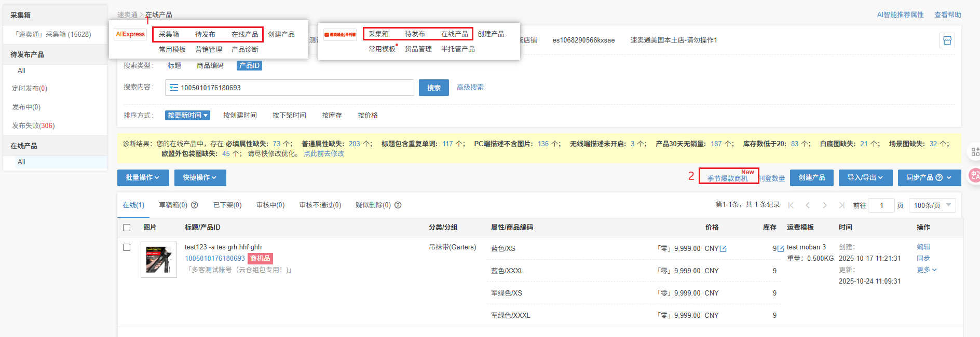Open product ID 1005010176180693 link
The image size is (980, 337).
pos(215,258)
